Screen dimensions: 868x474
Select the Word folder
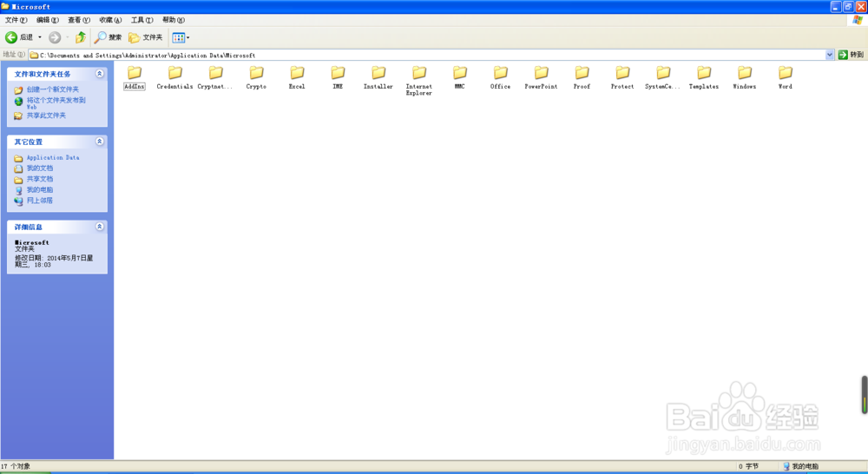click(x=786, y=78)
